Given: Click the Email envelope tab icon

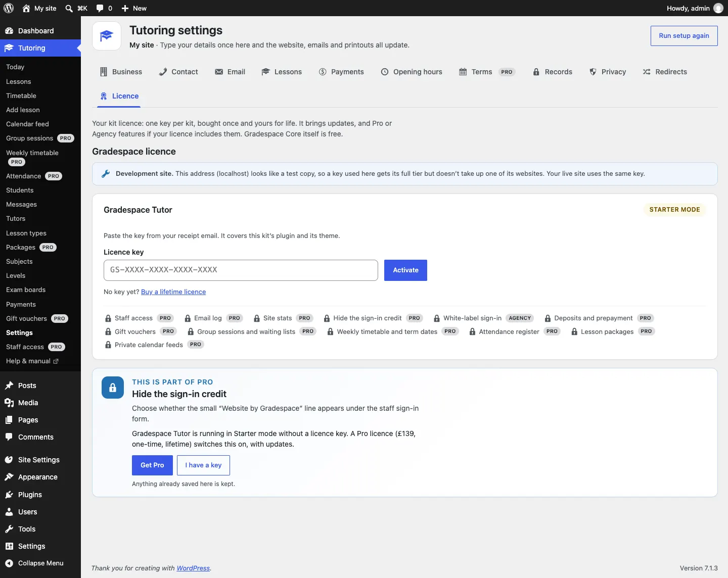Looking at the screenshot, I should point(219,72).
